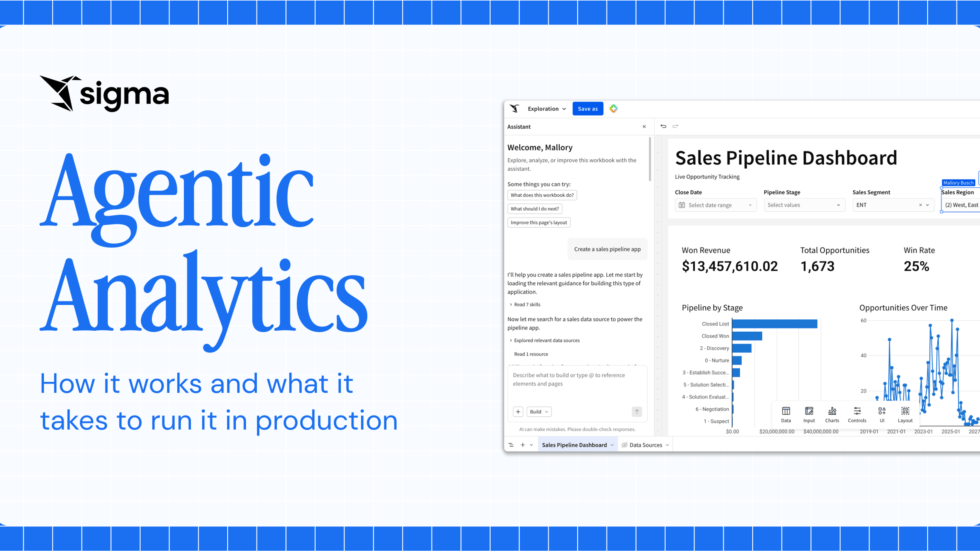Click the 'Create a sales pipeline app' message
This screenshot has height=551, width=980.
[607, 249]
